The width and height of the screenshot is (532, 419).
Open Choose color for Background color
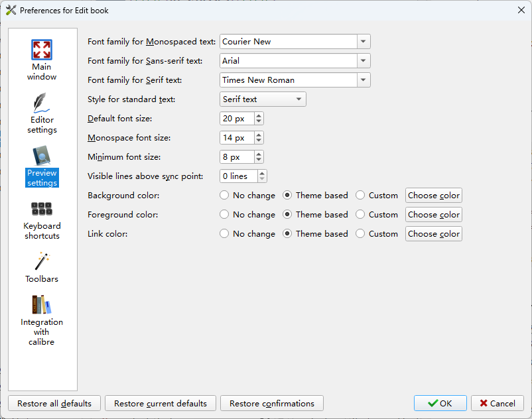[x=434, y=196]
